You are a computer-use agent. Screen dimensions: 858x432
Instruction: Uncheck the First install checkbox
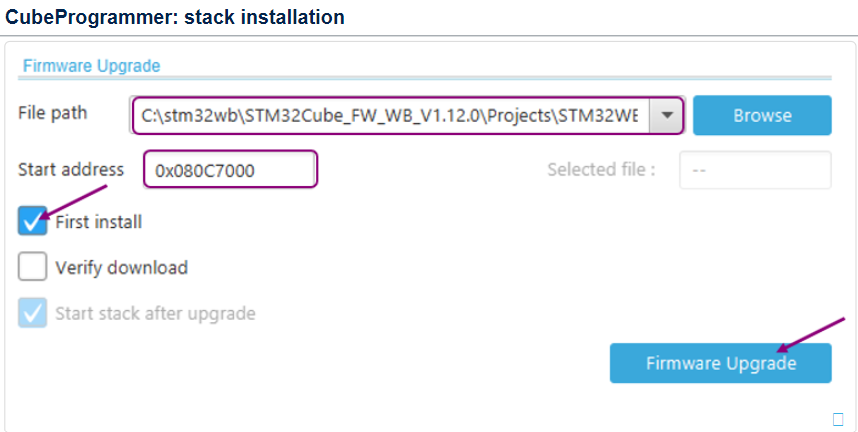click(33, 221)
